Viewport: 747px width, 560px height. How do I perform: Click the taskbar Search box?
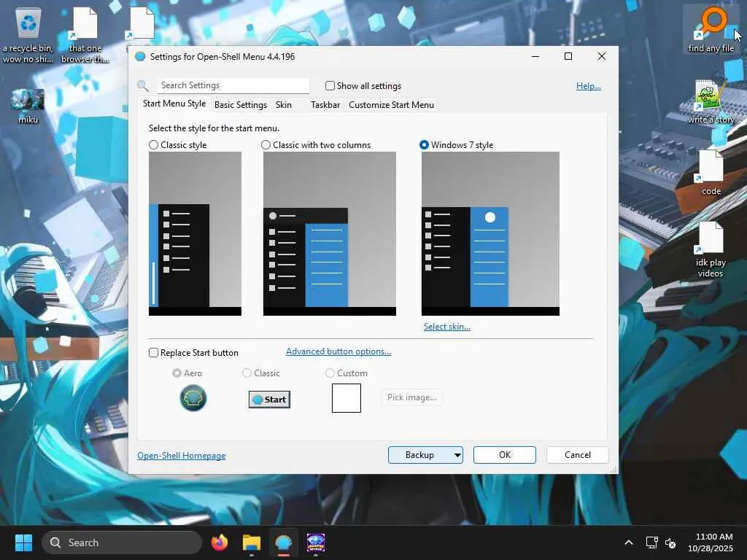122,542
